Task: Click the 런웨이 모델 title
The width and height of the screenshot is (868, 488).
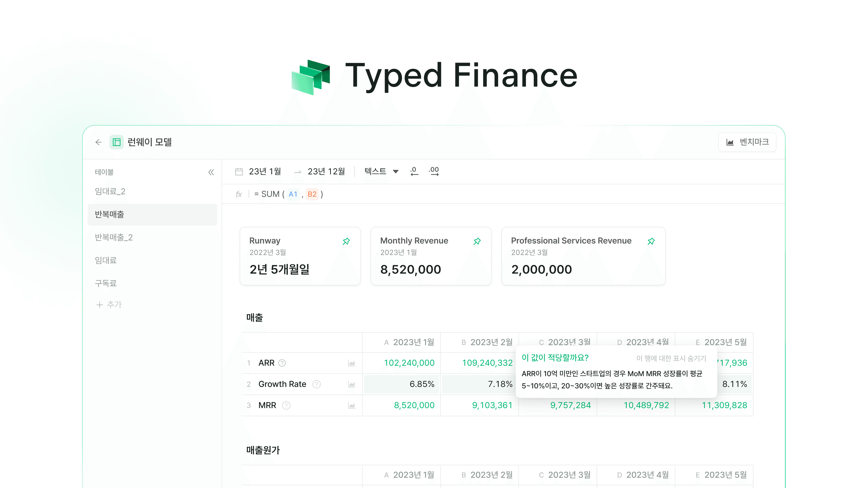Action: coord(150,142)
